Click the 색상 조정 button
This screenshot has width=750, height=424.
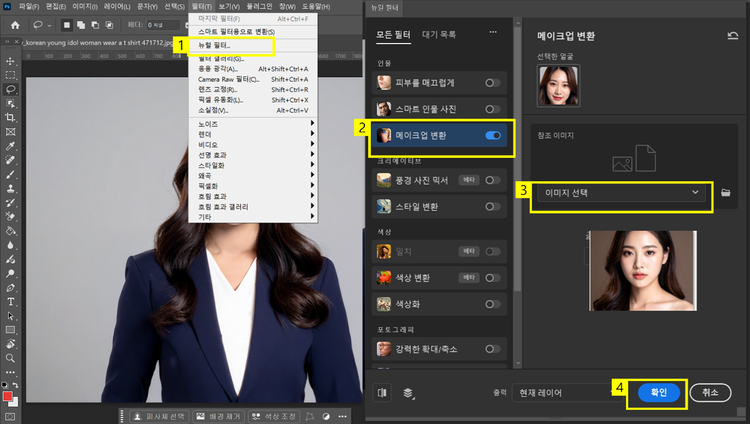click(274, 416)
